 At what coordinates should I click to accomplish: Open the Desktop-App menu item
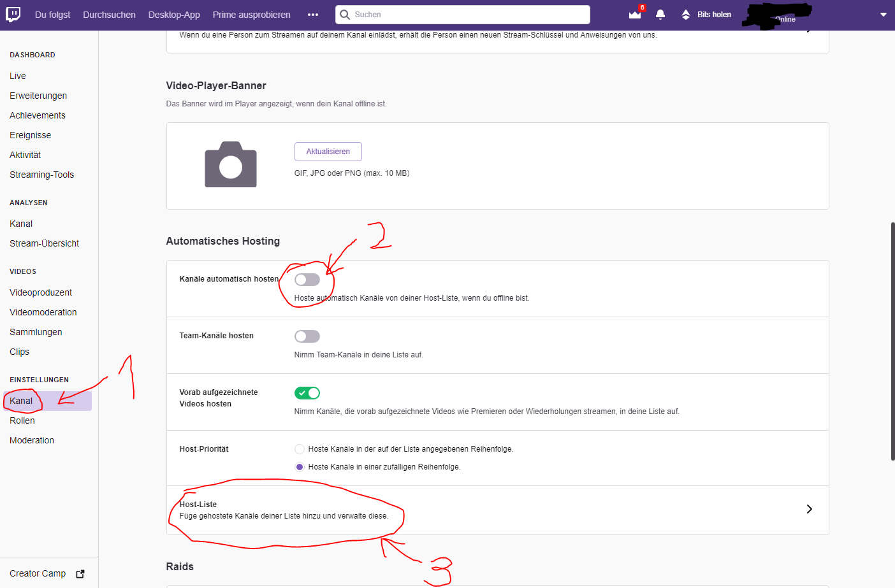click(x=173, y=14)
